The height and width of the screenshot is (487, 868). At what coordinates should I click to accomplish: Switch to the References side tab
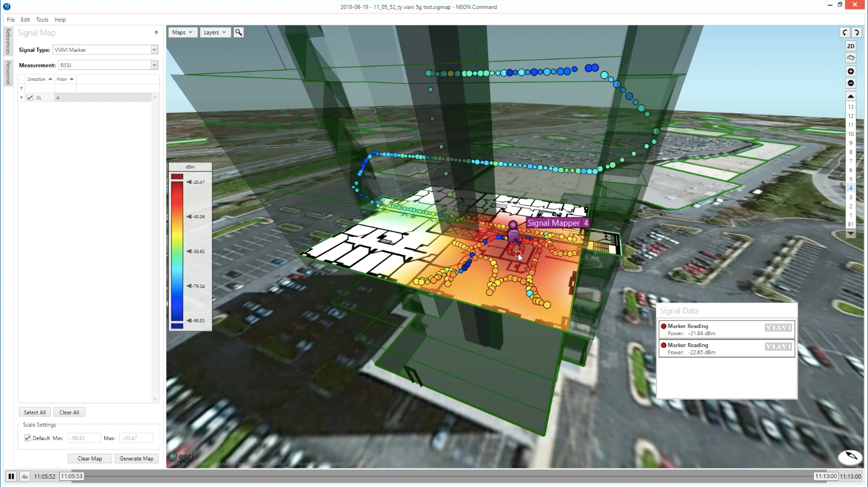(x=8, y=42)
